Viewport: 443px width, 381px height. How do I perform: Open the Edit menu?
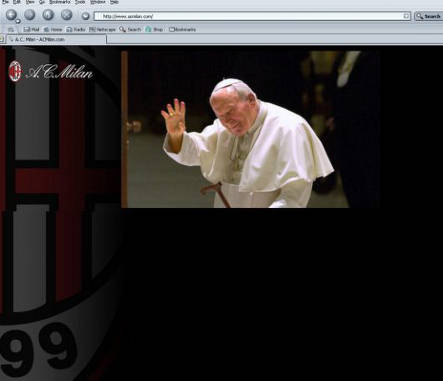pyautogui.click(x=16, y=2)
